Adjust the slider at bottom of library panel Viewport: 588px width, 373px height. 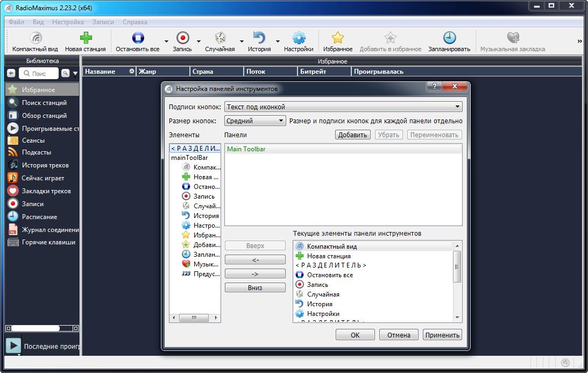click(42, 328)
